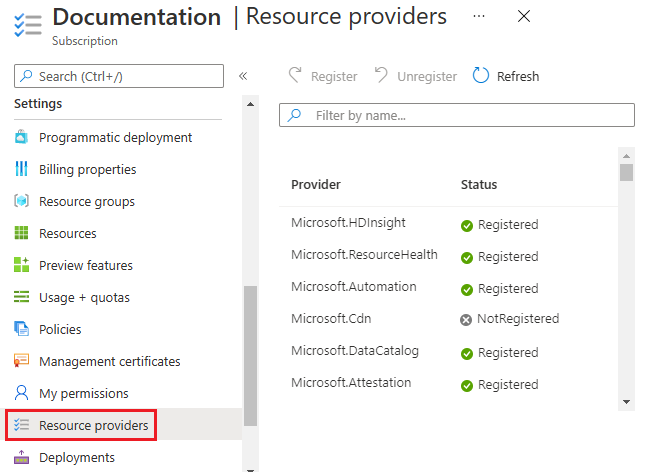The image size is (652, 472).
Task: Click the My permissions person icon
Action: [x=22, y=394]
